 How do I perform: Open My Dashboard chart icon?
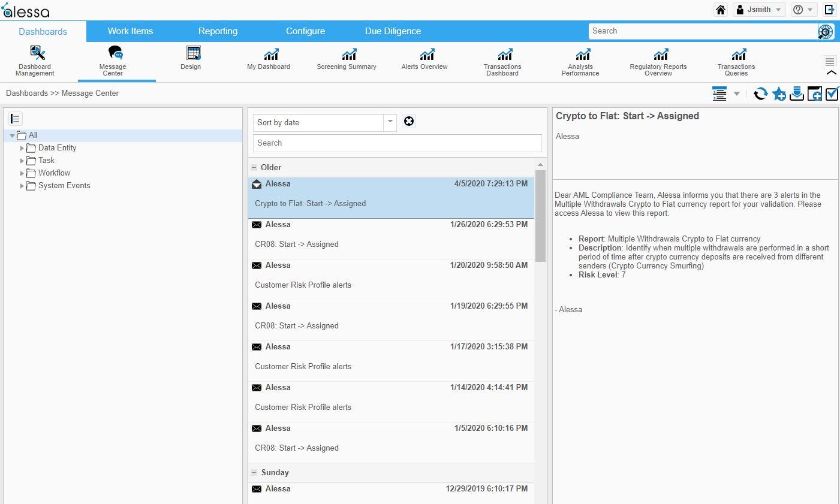pos(271,54)
